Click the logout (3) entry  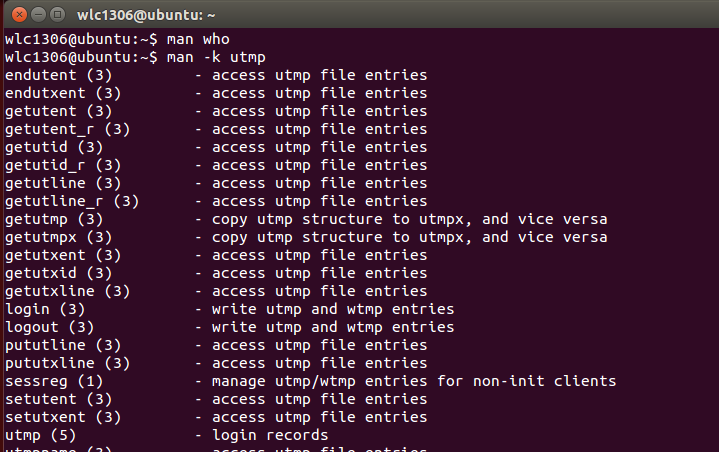[49, 327]
